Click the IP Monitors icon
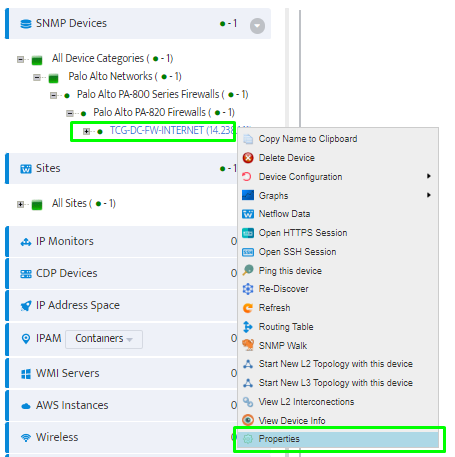455x457 pixels. [26, 242]
